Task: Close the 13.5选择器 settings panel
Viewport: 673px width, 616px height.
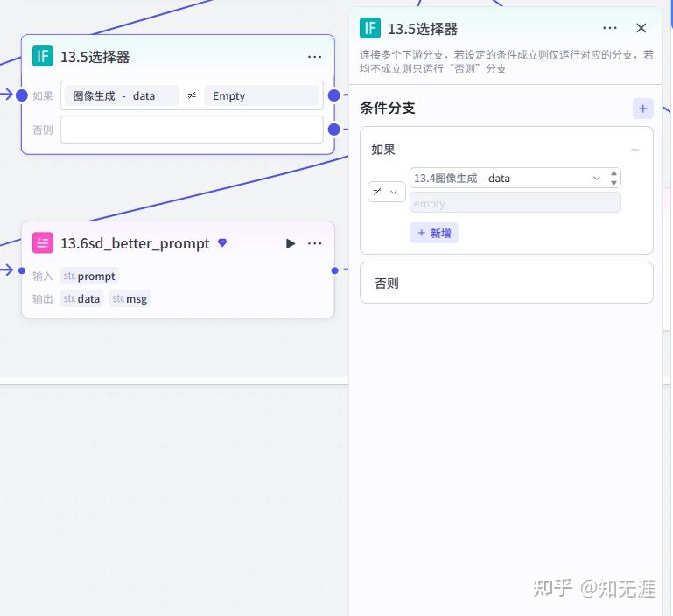Action: pos(641,28)
